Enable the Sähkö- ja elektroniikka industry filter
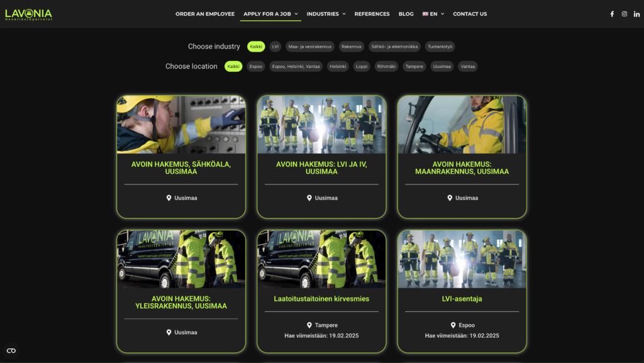Screen dimensions: 644x363 (394, 47)
